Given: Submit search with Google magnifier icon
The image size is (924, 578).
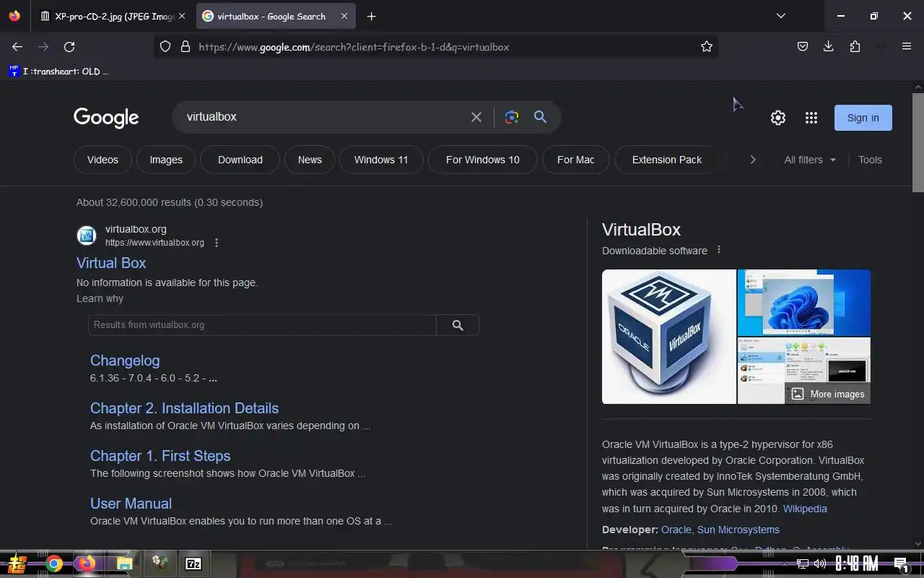Looking at the screenshot, I should point(540,117).
